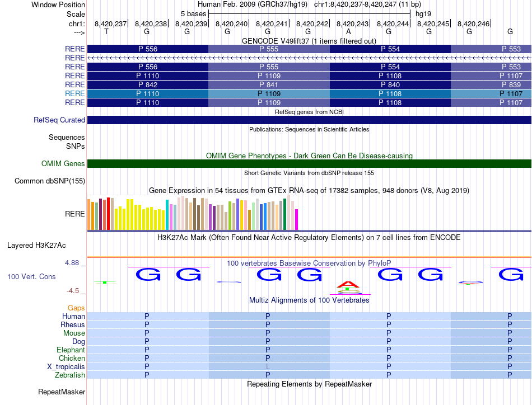Select the OMIM Genes track label
The height and width of the screenshot is (405, 532).
click(63, 163)
